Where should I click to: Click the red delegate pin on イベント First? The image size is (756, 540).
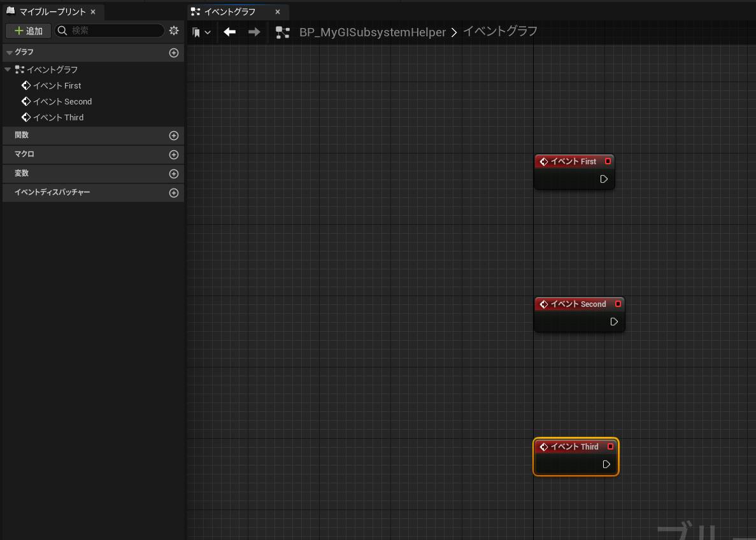pos(608,161)
